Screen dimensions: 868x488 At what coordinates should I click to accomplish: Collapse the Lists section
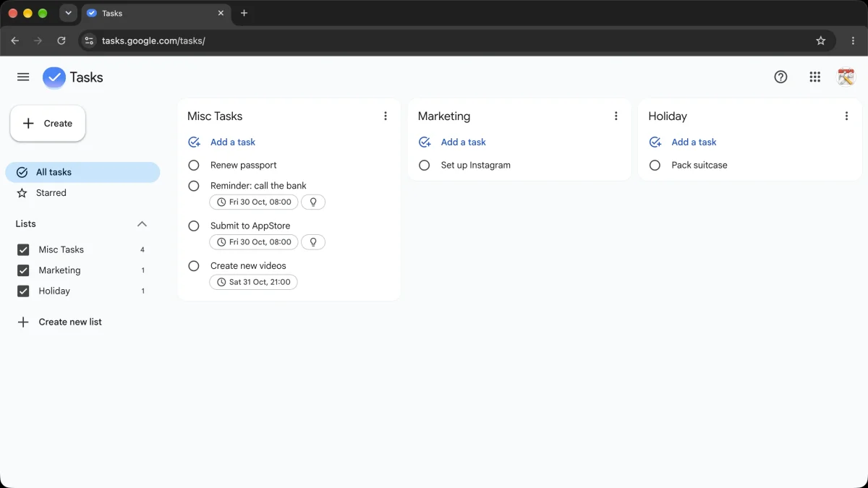point(142,224)
